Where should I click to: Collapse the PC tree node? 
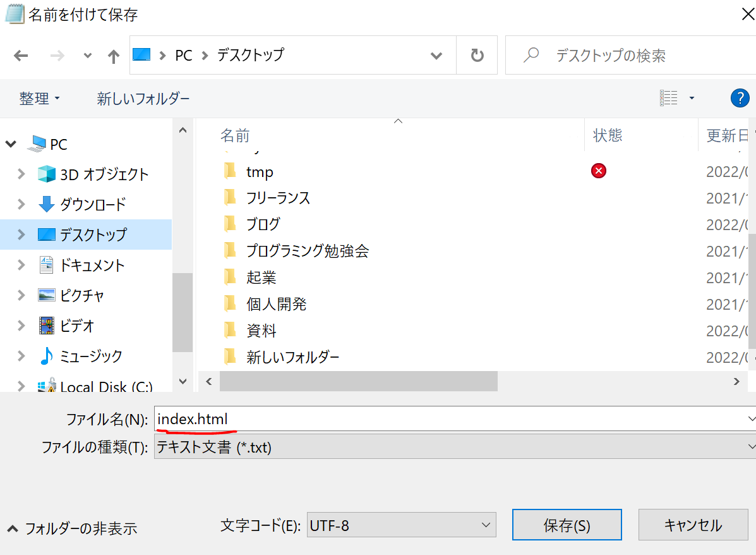point(10,143)
